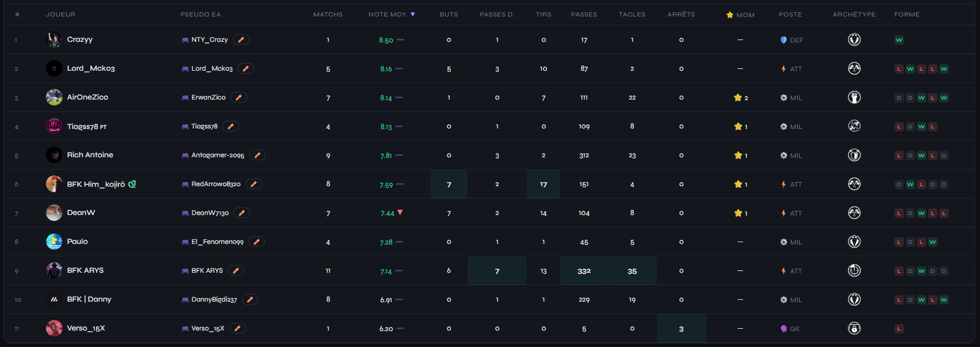This screenshot has width=980, height=347.
Task: Click Crazyy's avatar picture
Action: [54, 39]
